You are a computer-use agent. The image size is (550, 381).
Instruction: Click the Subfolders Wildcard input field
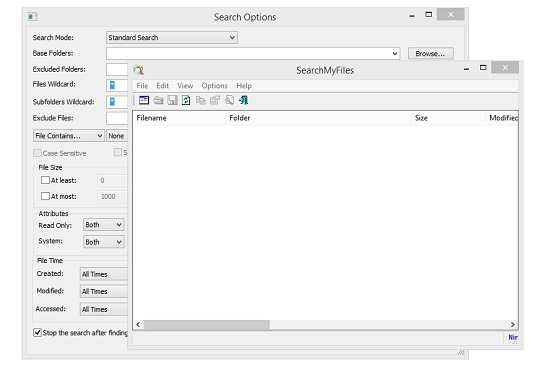click(117, 102)
